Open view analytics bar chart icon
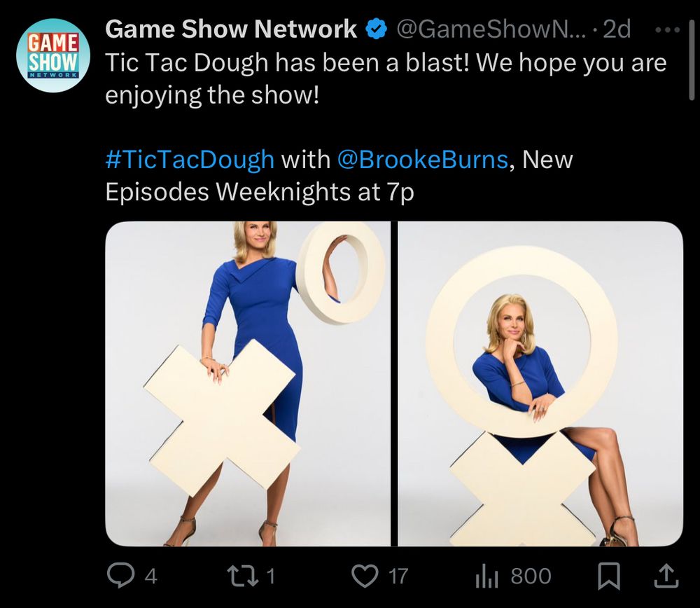Screen dimensions: 700x608 [x=486, y=576]
